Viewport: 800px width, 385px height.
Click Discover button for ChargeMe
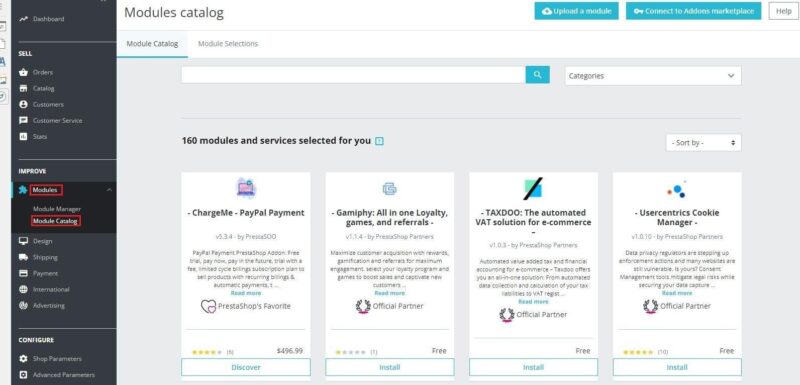246,367
